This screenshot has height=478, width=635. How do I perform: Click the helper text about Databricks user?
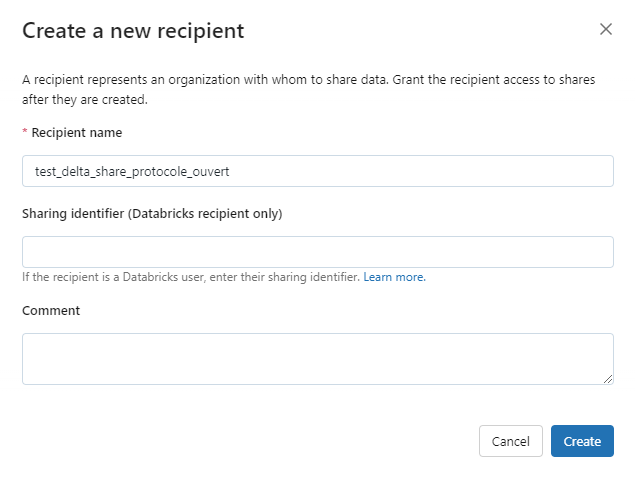coord(191,277)
